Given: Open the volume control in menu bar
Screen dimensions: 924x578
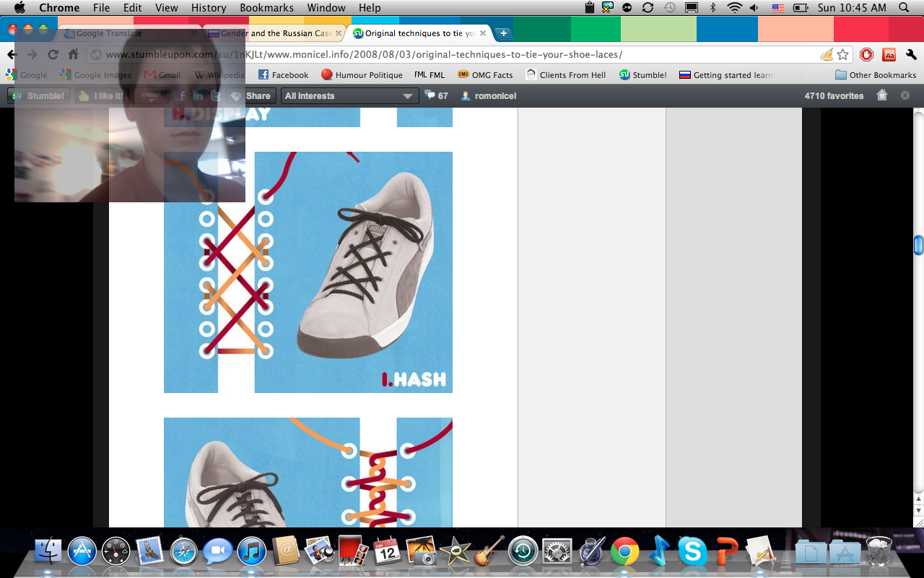Looking at the screenshot, I should [755, 8].
